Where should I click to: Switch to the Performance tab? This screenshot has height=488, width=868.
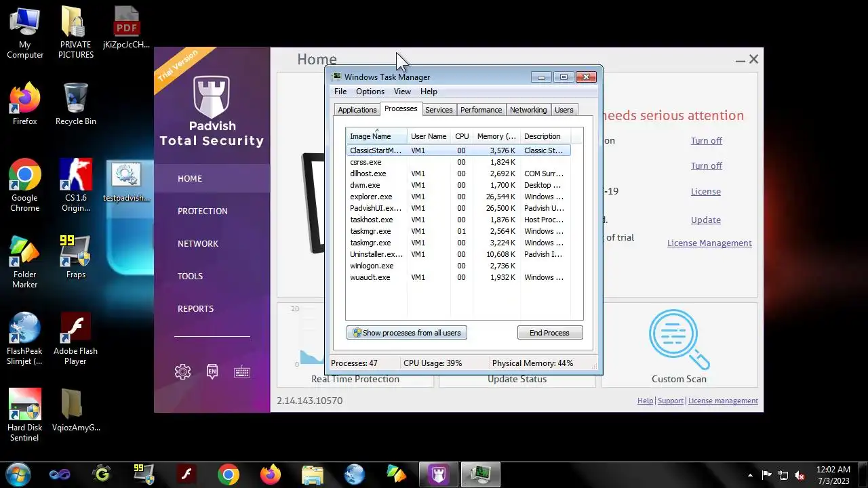(481, 110)
